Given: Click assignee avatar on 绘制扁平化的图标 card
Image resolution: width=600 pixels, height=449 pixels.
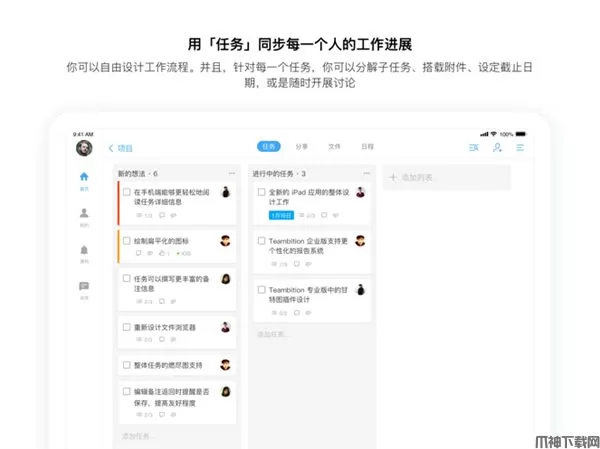Looking at the screenshot, I should click(225, 241).
